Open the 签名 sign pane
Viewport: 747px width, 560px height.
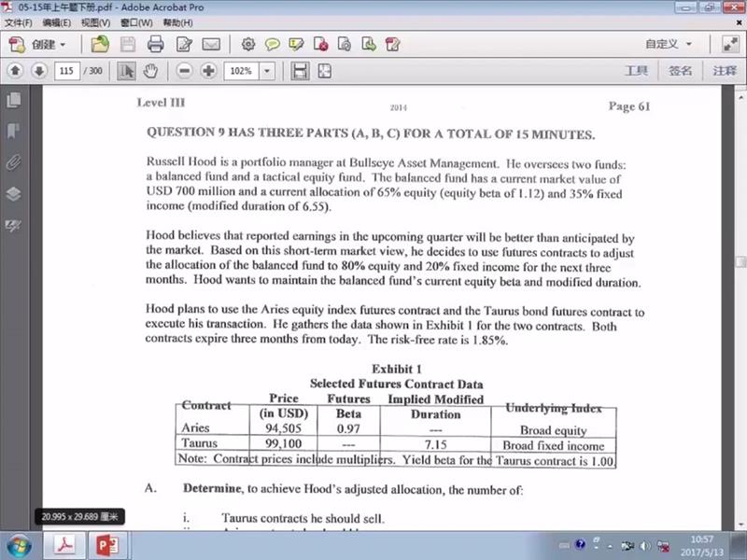point(680,71)
